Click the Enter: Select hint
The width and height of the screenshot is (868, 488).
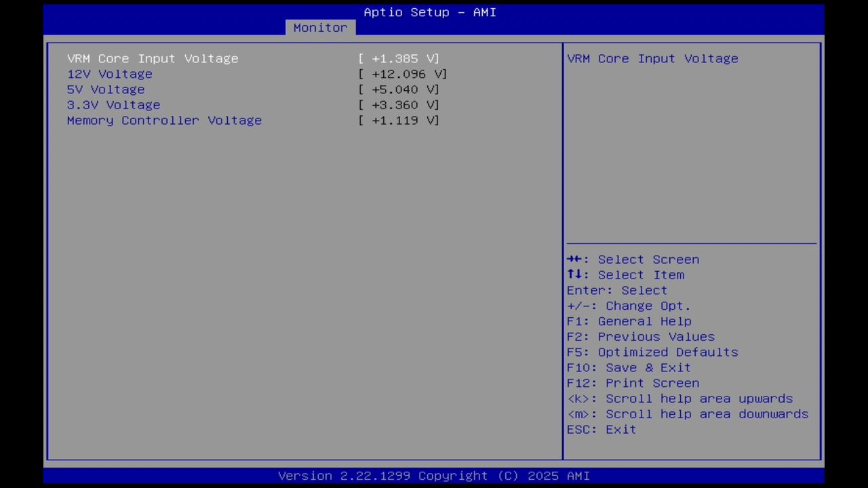point(616,290)
